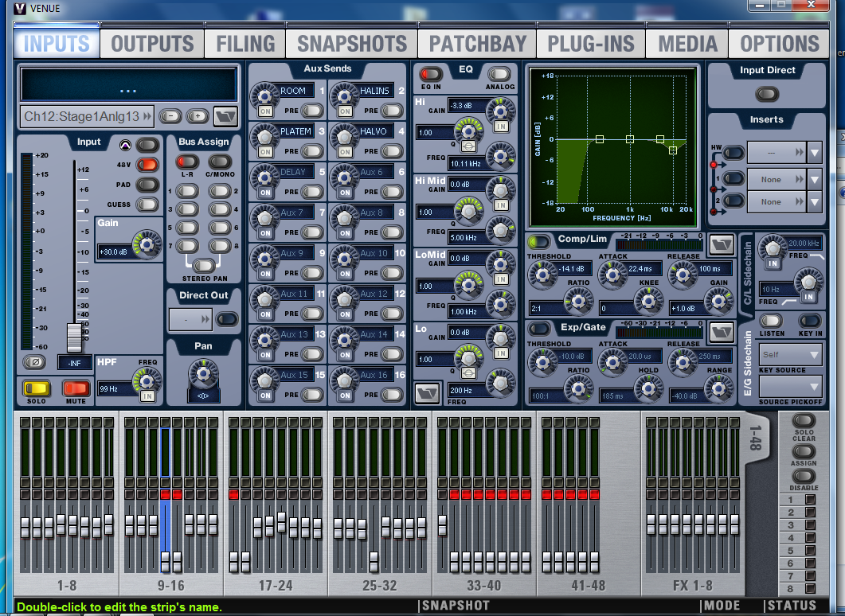Switch to the PLUG-INS tab

click(591, 44)
